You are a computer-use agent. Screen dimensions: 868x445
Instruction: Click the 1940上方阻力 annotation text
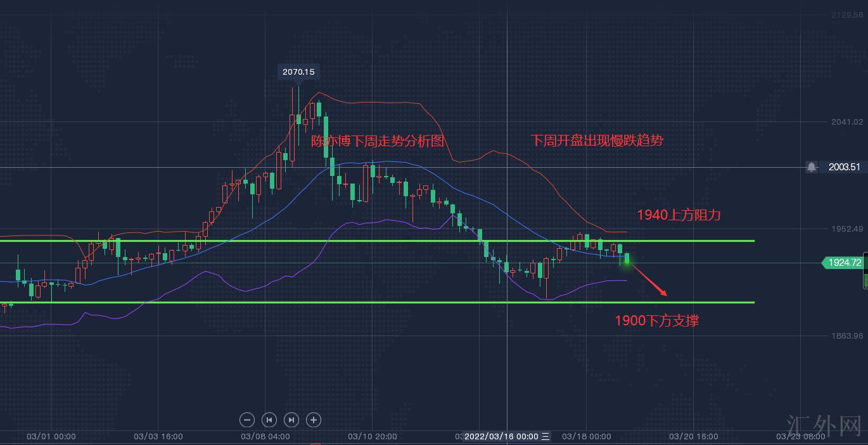click(679, 215)
